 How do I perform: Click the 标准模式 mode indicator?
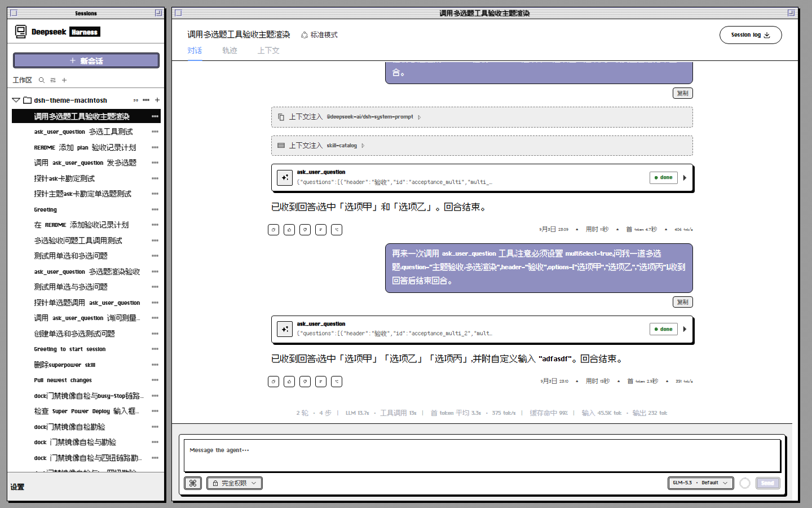tap(319, 35)
